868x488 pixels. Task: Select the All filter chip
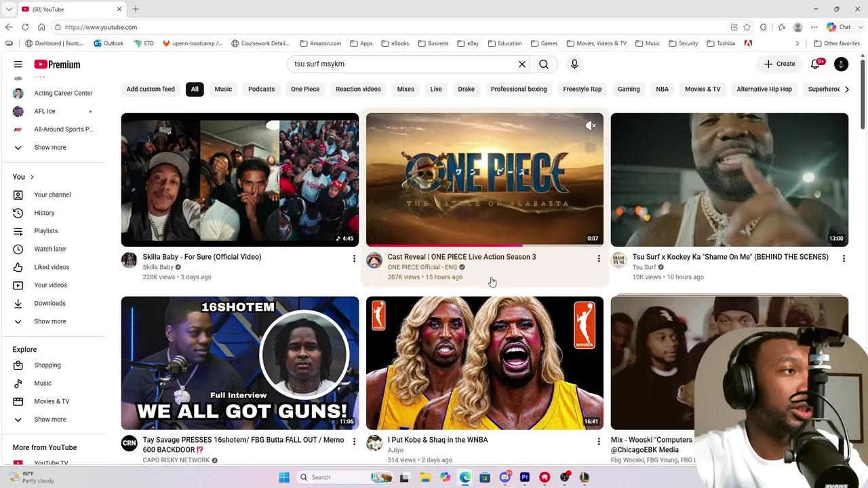pos(195,89)
